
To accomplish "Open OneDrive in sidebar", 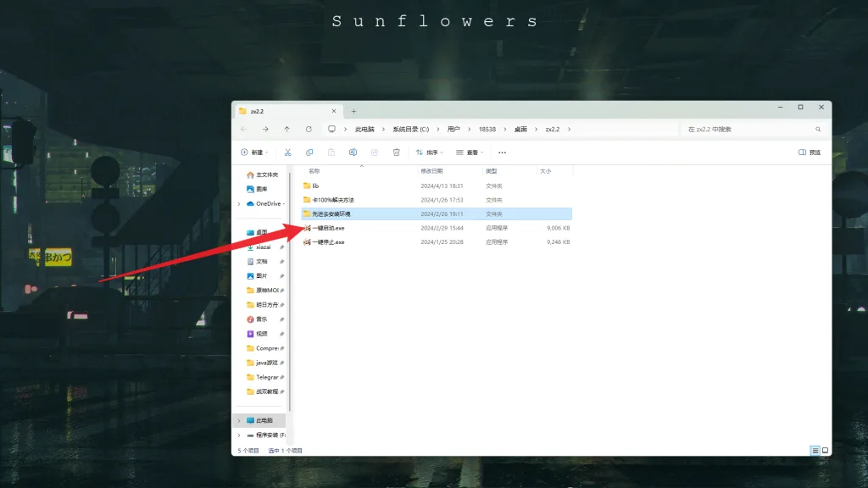I will click(265, 203).
